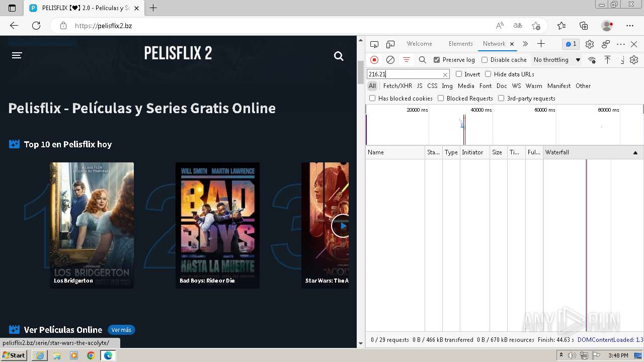Go back to previous page
The width and height of the screenshot is (644, 362).
pyautogui.click(x=14, y=26)
